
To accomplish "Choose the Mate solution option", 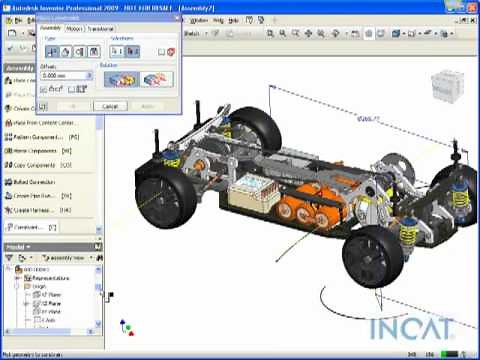I will [122, 79].
